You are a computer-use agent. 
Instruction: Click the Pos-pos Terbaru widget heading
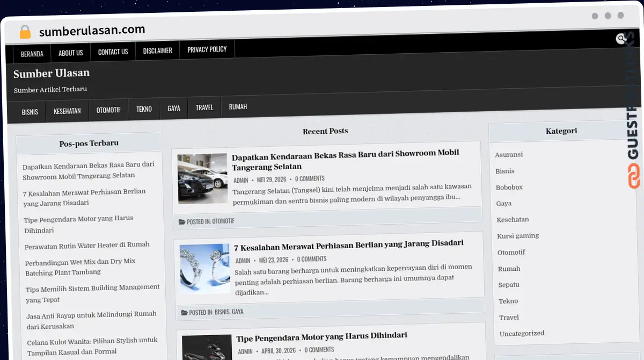[x=89, y=143]
